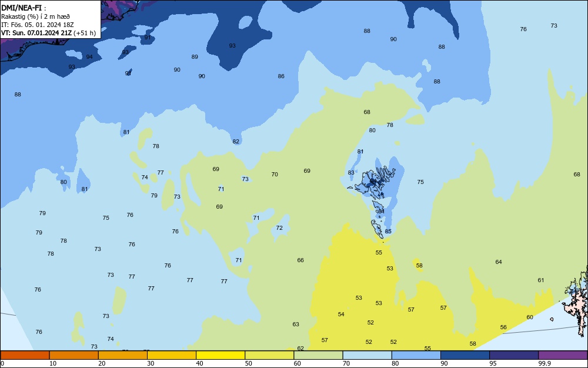Click the map reading 54
The height and width of the screenshot is (368, 588).
pyautogui.click(x=341, y=315)
